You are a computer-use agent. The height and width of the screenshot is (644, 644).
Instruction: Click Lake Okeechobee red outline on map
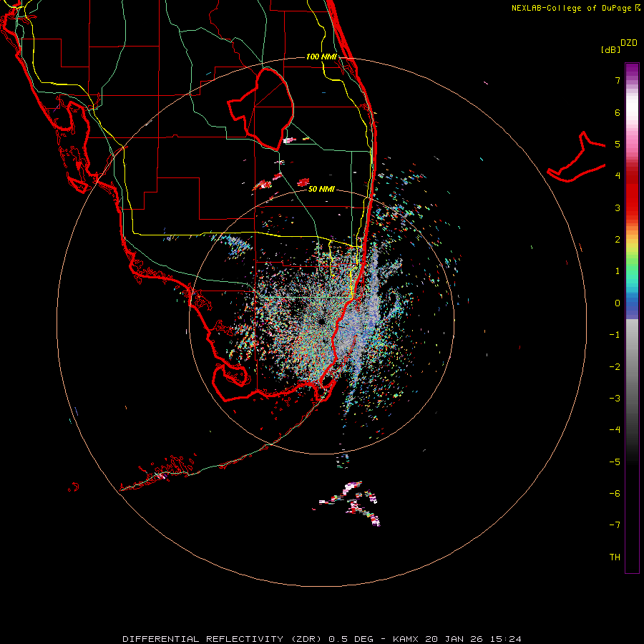click(260, 108)
